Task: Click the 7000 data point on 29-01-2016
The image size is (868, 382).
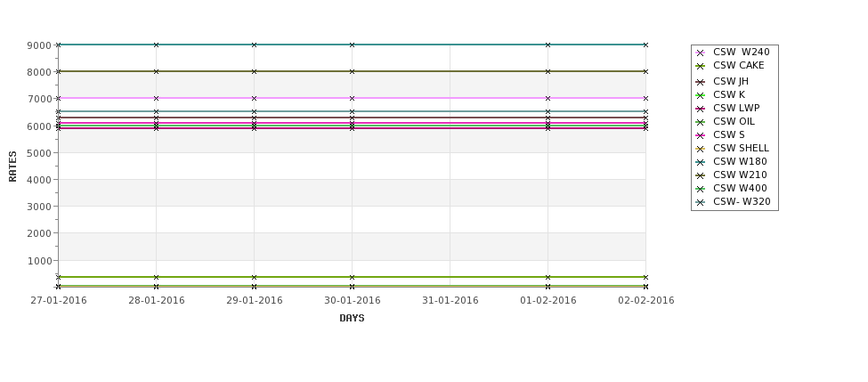Action: point(254,99)
